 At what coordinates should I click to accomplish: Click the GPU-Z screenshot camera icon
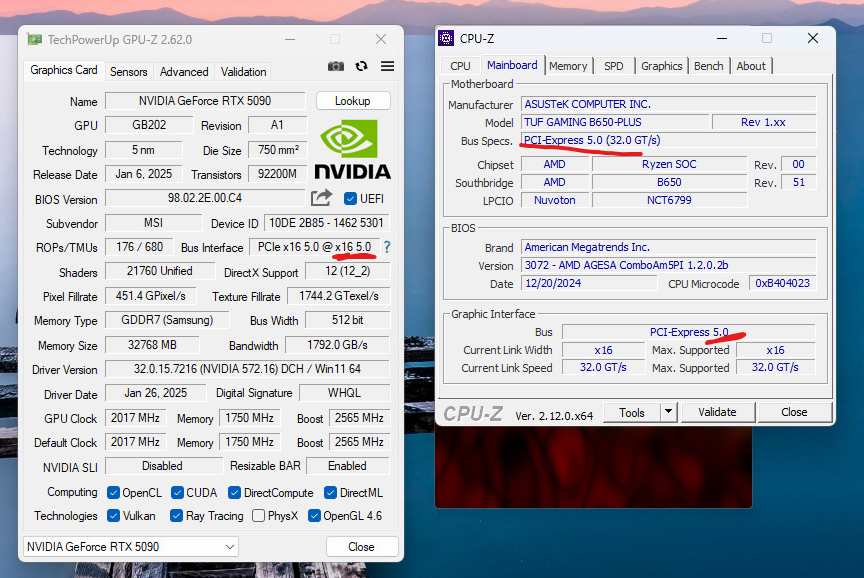[336, 66]
